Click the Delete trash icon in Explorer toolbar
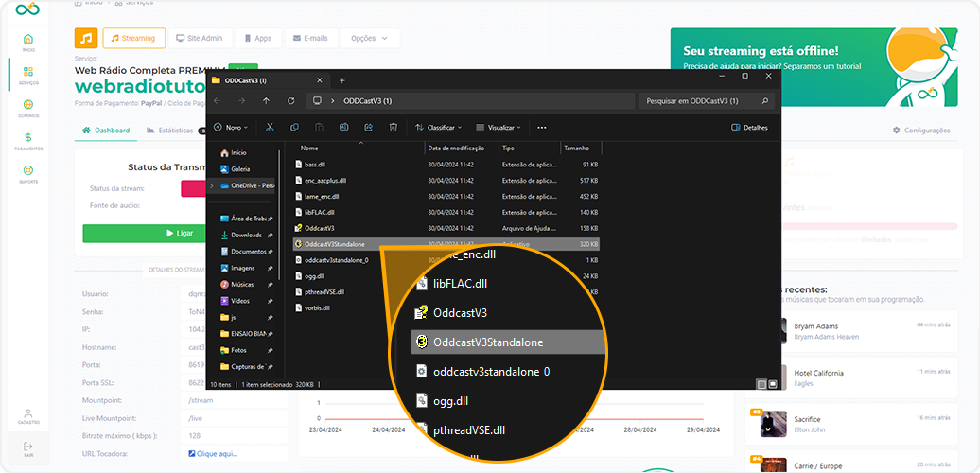This screenshot has height=473, width=980. point(393,128)
